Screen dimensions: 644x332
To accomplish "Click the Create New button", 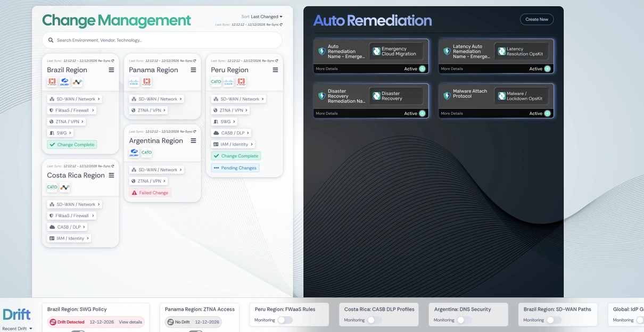I will [x=536, y=19].
